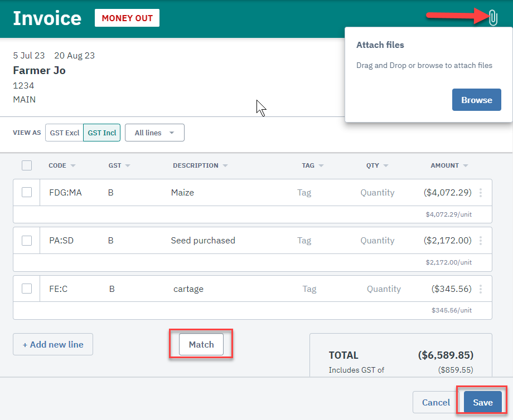Switch view to GST Excl
This screenshot has height=420, width=513.
pos(64,133)
